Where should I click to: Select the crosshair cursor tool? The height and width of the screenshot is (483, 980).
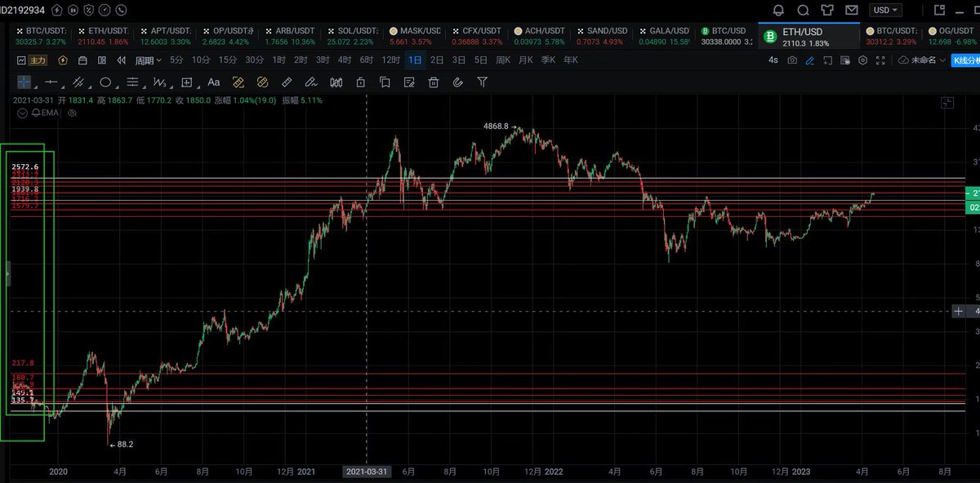point(24,82)
